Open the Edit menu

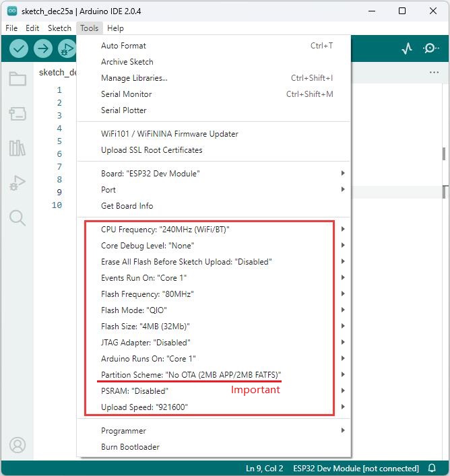coord(32,28)
